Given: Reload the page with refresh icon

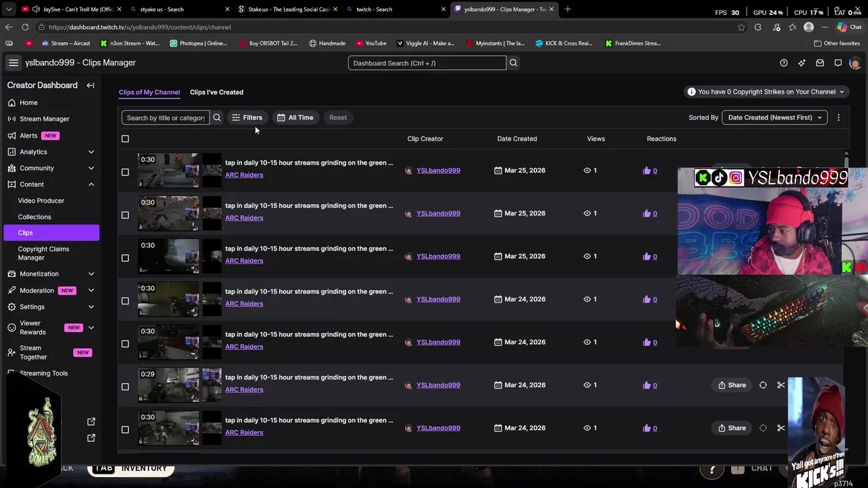Looking at the screenshot, I should [x=25, y=27].
